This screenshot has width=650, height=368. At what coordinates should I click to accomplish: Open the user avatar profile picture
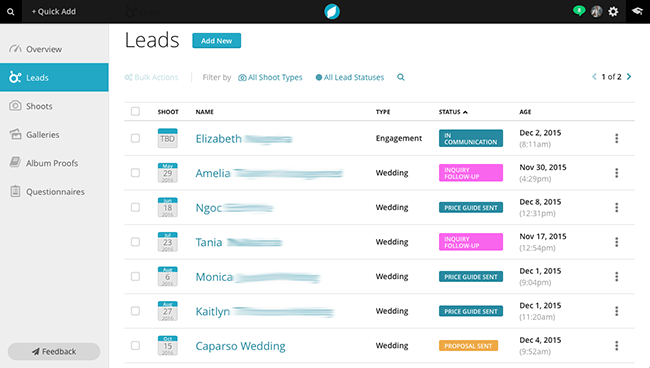pyautogui.click(x=597, y=11)
